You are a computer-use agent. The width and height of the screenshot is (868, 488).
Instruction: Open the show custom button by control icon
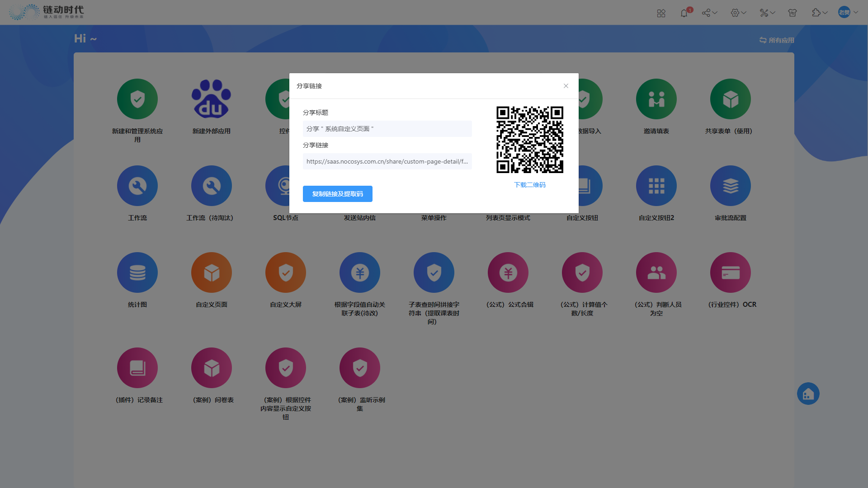coord(286,368)
